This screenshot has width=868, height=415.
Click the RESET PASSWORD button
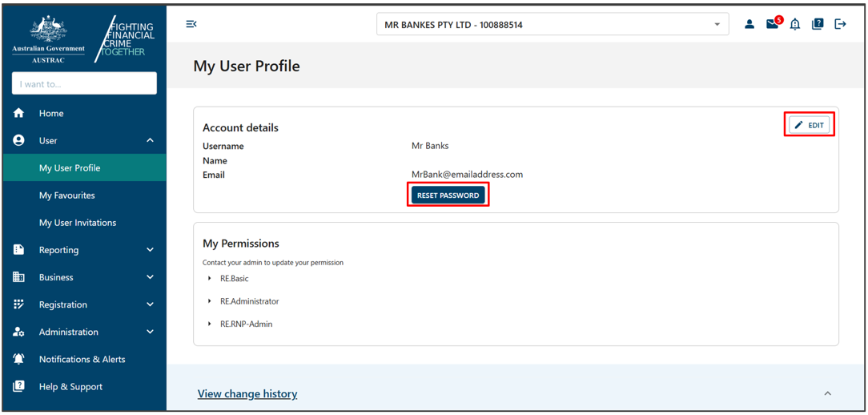448,195
